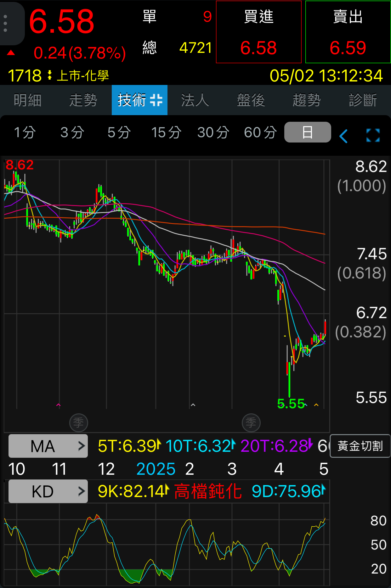The width and height of the screenshot is (391, 588).
Task: Open the MA indicator selector
Action: (48, 446)
